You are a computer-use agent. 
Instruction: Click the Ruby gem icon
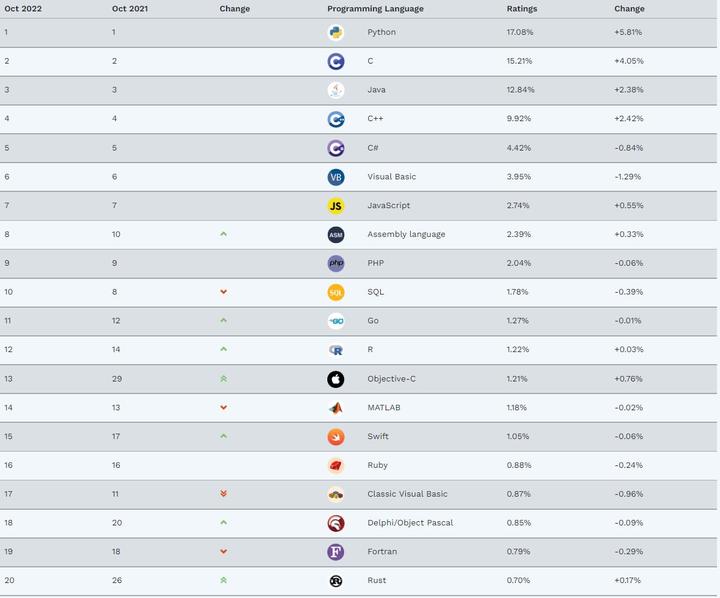click(x=336, y=465)
